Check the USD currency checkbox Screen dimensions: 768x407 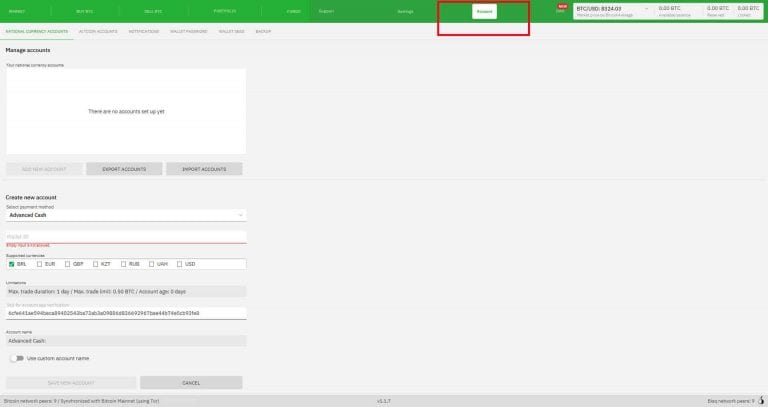tap(179, 264)
